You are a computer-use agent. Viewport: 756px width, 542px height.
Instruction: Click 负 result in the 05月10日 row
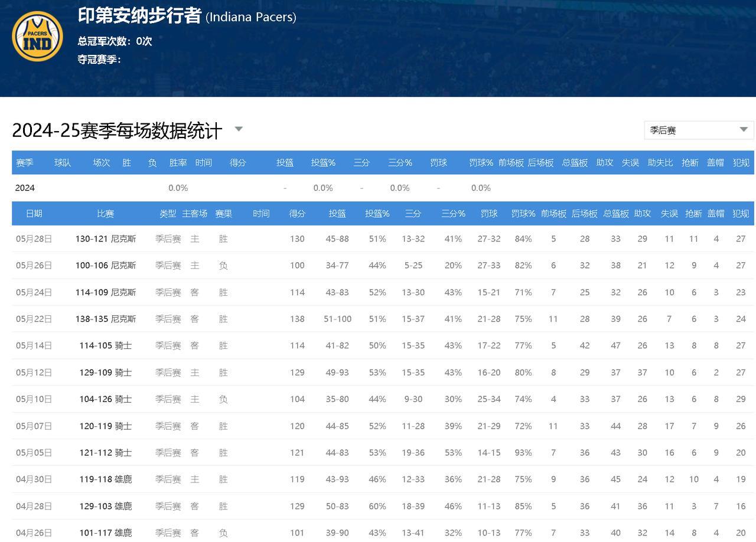[x=223, y=399]
